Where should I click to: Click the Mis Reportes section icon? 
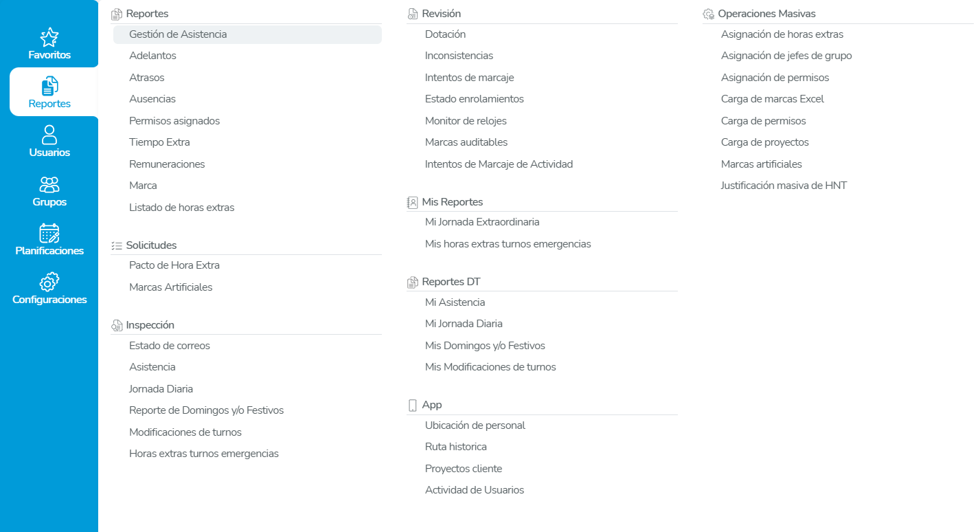[413, 202]
